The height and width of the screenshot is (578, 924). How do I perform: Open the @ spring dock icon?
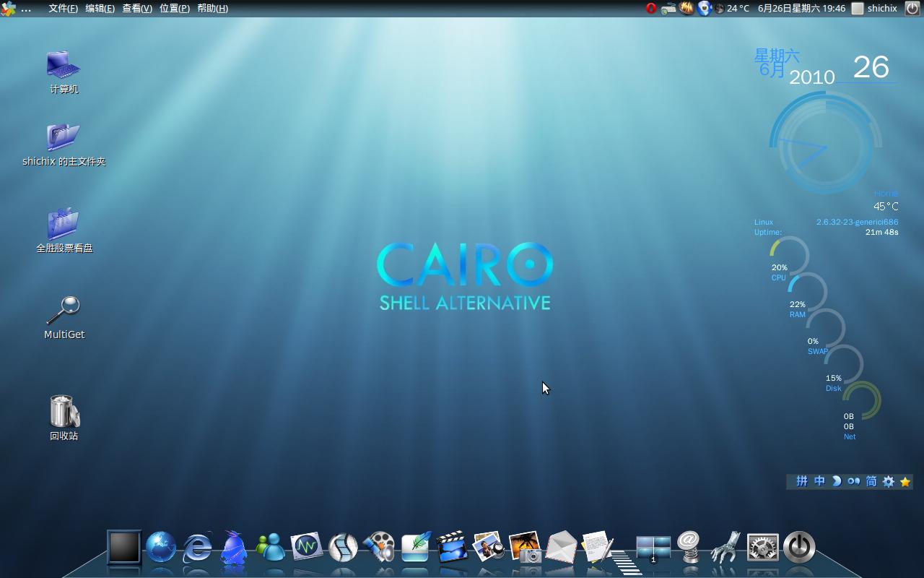[689, 547]
